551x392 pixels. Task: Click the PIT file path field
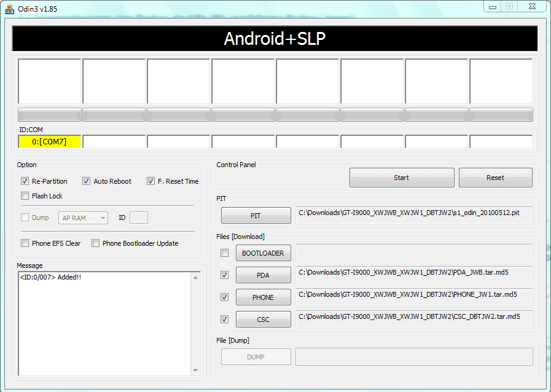pos(414,215)
